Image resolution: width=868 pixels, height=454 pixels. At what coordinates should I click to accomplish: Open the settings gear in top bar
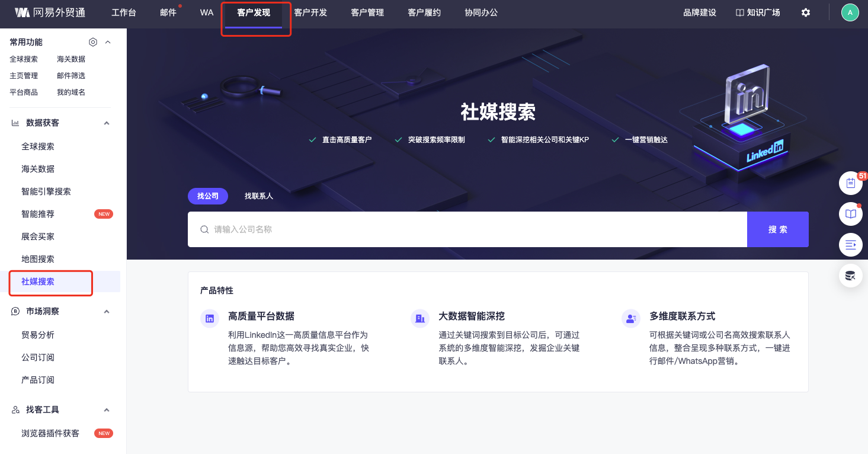click(x=806, y=12)
